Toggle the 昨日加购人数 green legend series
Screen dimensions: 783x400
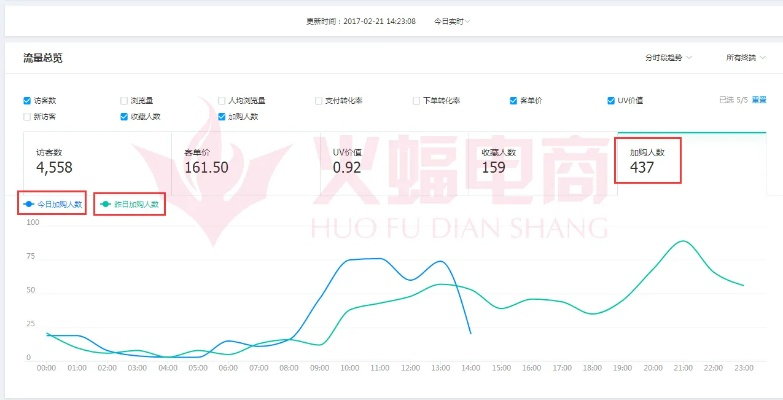[x=129, y=205]
